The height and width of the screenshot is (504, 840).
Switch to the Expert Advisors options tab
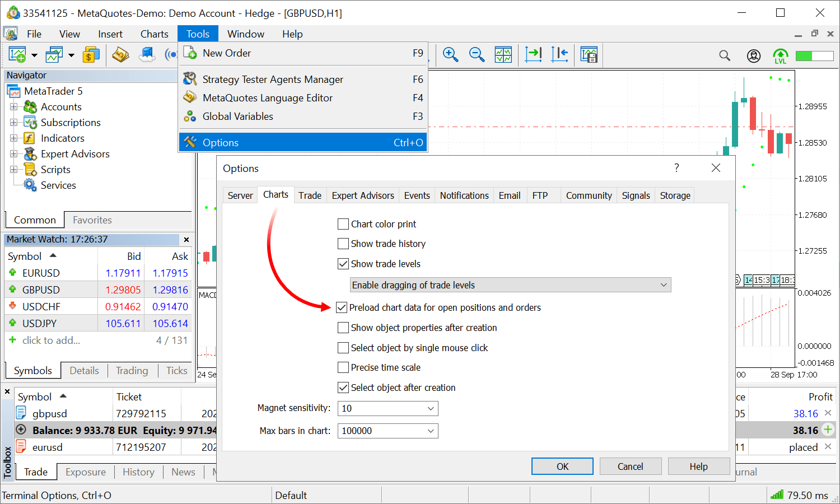click(362, 195)
